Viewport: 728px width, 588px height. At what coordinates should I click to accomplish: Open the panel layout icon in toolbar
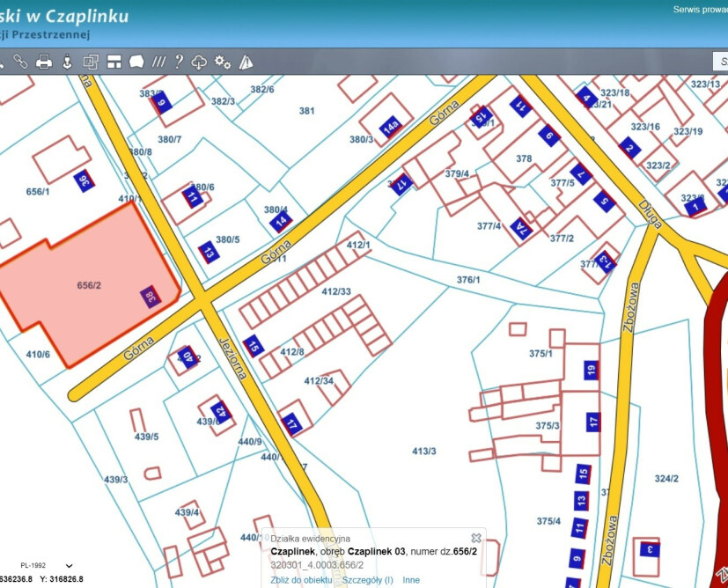coord(114,62)
